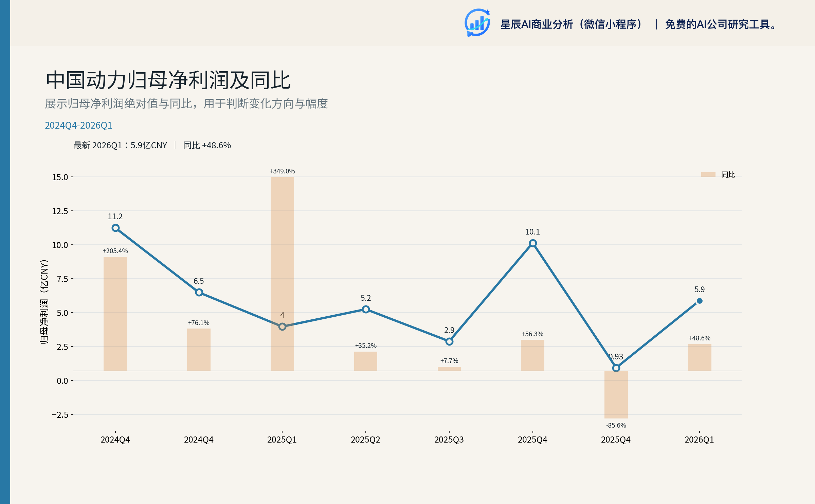Click the filled 5.9 data point at 2026Q1

(700, 301)
